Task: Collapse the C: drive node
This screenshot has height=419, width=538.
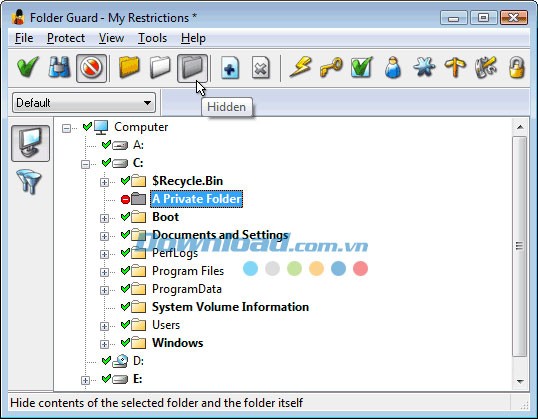Action: [85, 164]
